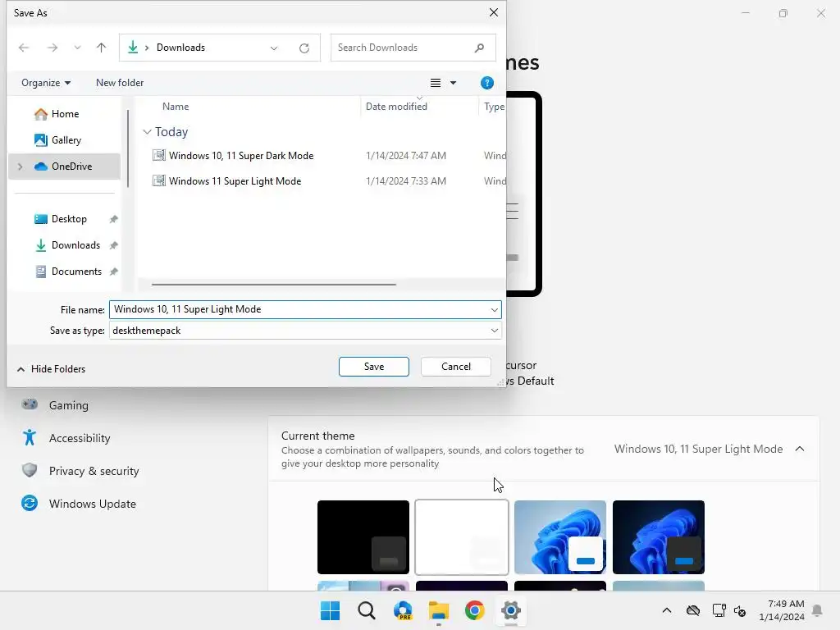Select the black theme thumbnail
The image size is (840, 630).
pos(363,537)
